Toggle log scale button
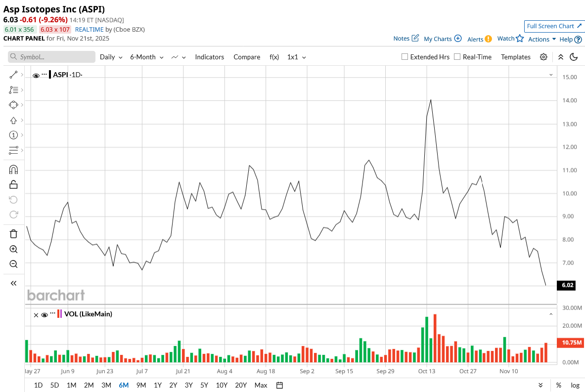Viewport: 585px width, 392px height. tap(575, 385)
